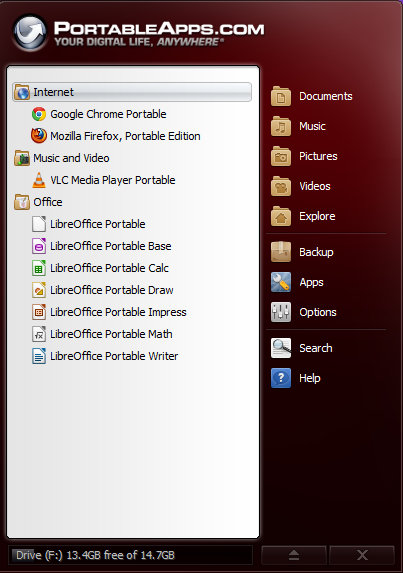Open the Help entry
Screen dimensions: 403x573
[296, 378]
